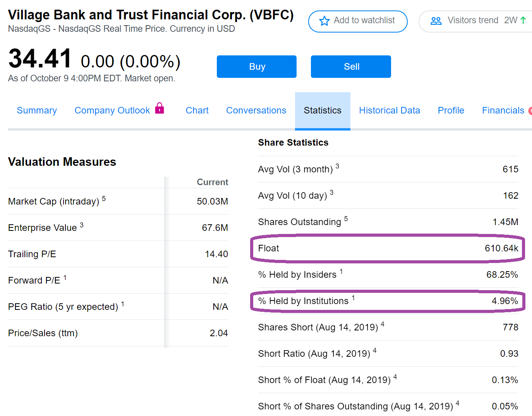
Task: Click the blue Buy button
Action: 257,67
